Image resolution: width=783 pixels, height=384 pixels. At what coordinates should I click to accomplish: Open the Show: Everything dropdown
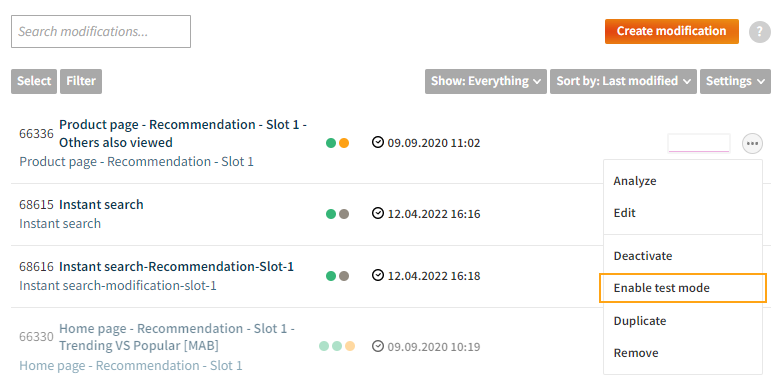486,81
